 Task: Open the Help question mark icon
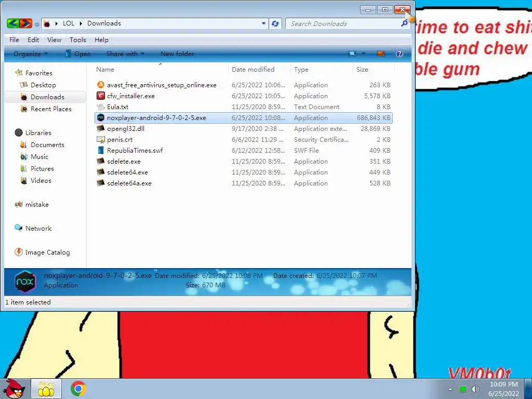point(400,54)
